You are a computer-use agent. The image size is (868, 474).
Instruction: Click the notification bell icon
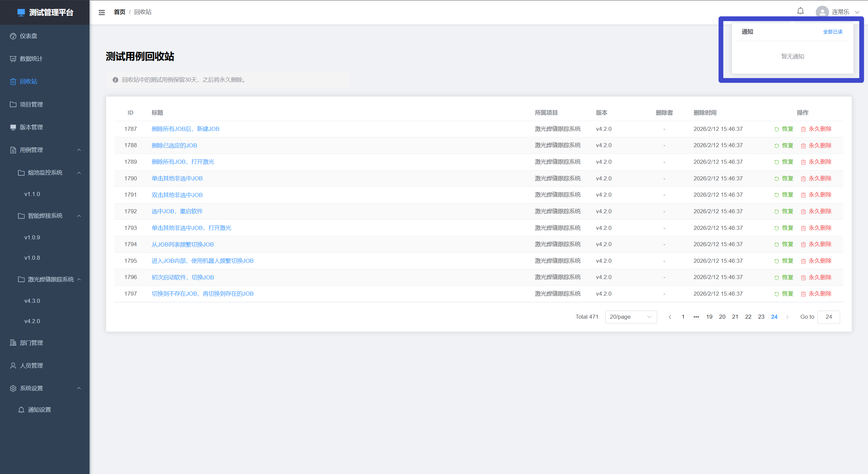[800, 11]
